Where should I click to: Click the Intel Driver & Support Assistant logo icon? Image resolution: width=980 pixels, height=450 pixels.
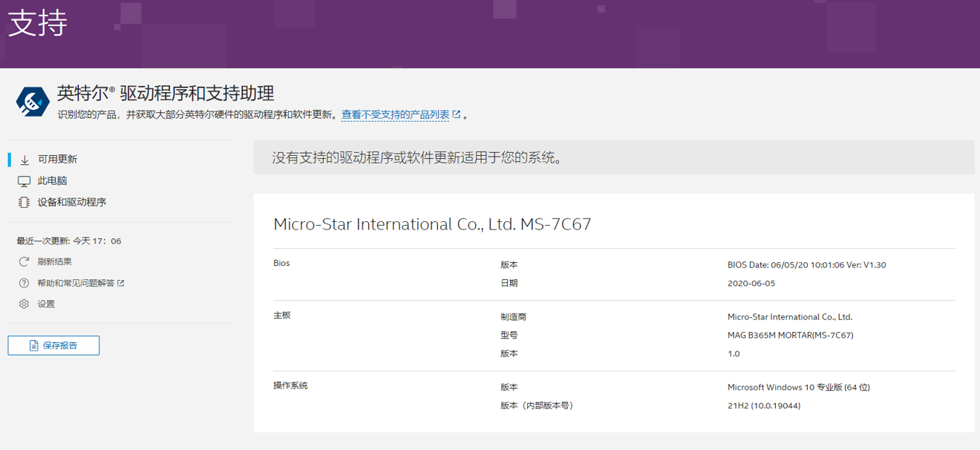click(33, 102)
